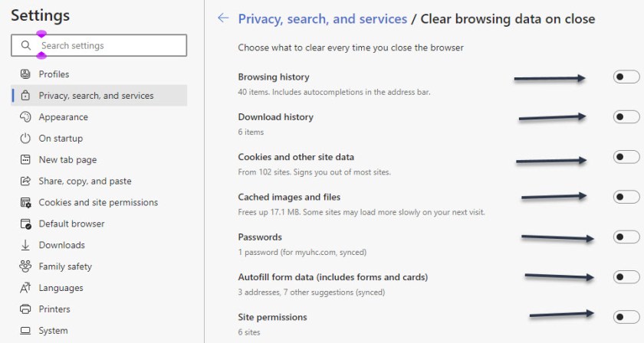Click the Printers icon in sidebar

click(x=25, y=309)
